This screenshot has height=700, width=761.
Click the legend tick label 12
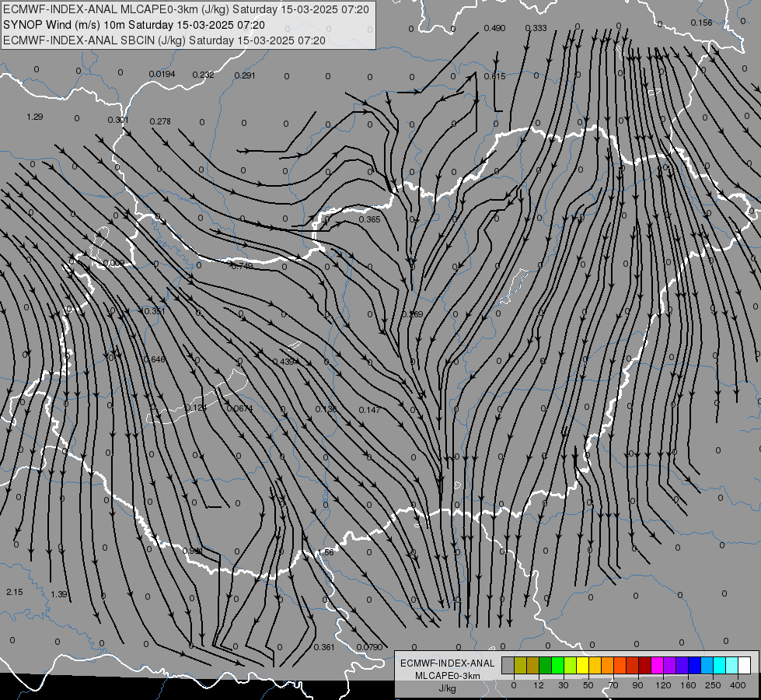(x=539, y=685)
